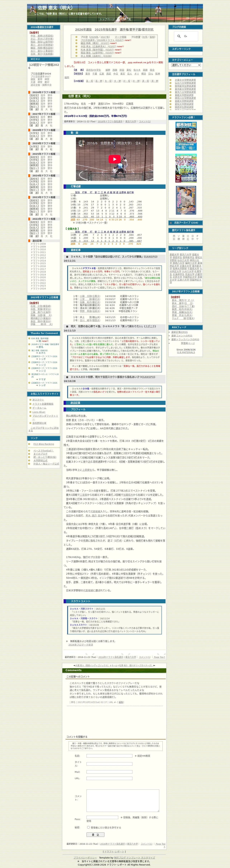Open 鈴木 博志(ヤマハ) player link
Image resolution: width=230 pixels, height=868 pixels.
(x=183, y=300)
